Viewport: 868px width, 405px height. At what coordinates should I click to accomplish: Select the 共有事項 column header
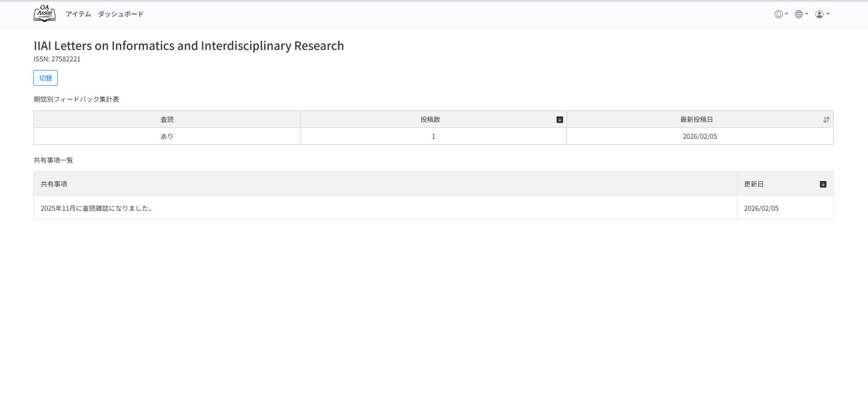click(54, 184)
